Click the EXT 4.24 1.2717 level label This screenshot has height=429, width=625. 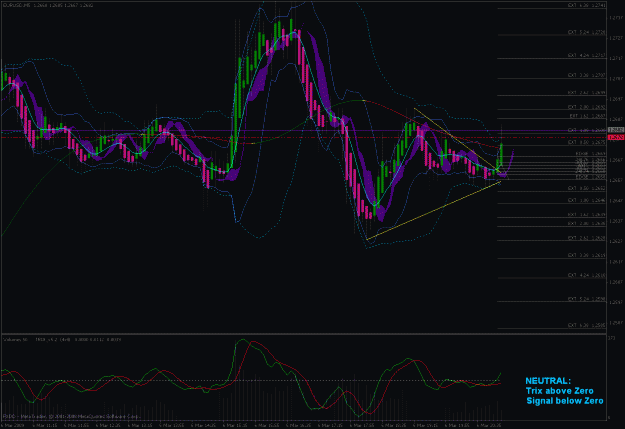(x=587, y=55)
